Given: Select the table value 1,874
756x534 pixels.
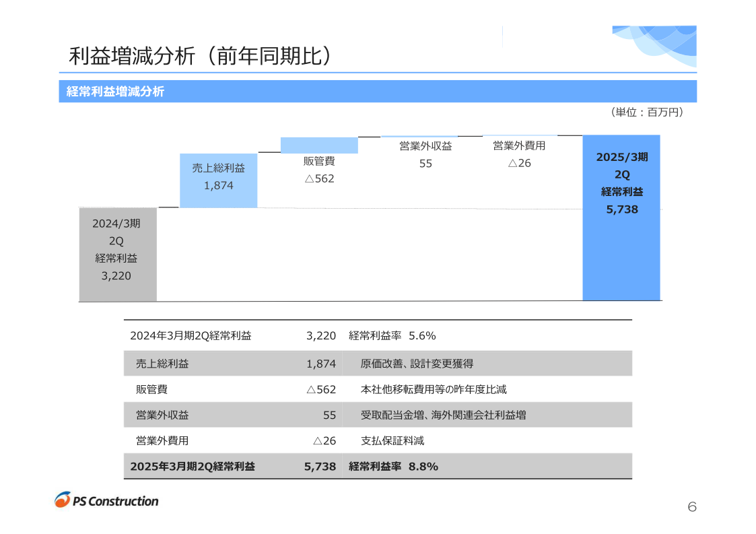Looking at the screenshot, I should [x=321, y=364].
